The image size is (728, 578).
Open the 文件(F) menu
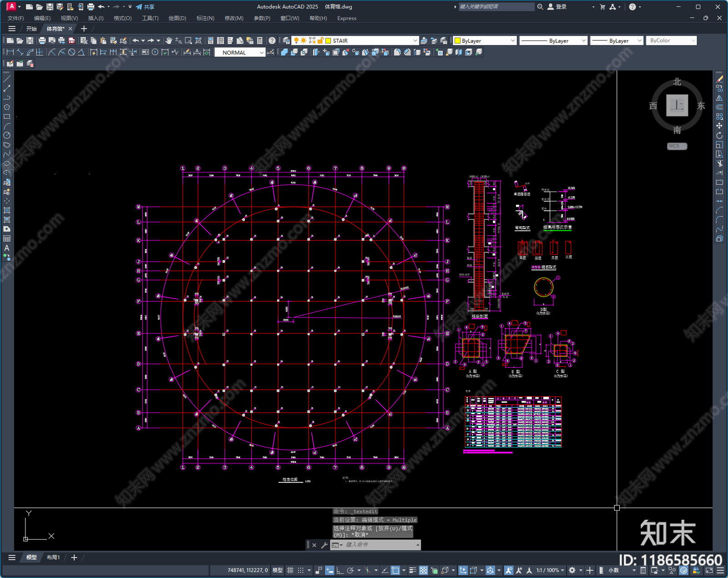tap(16, 18)
